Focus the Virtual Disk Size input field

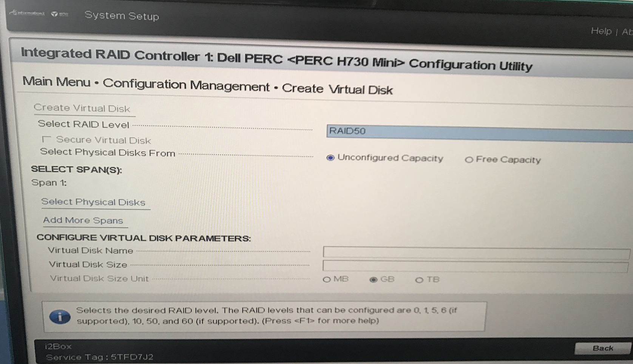tap(476, 266)
